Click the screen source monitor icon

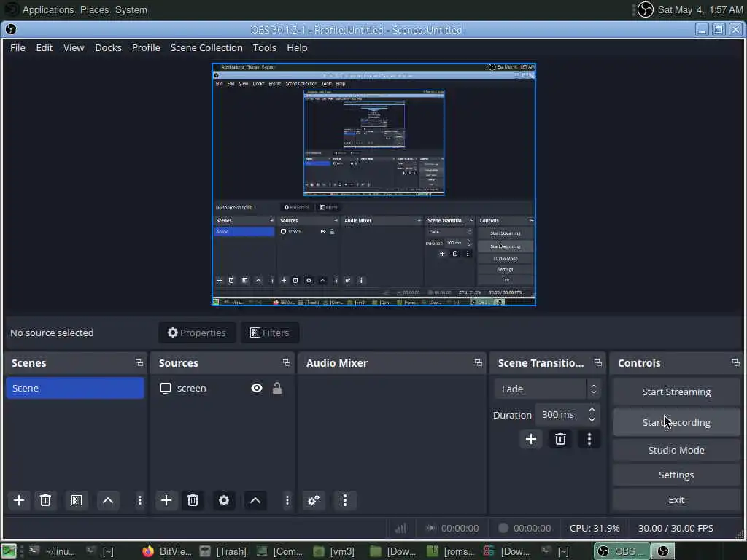166,388
